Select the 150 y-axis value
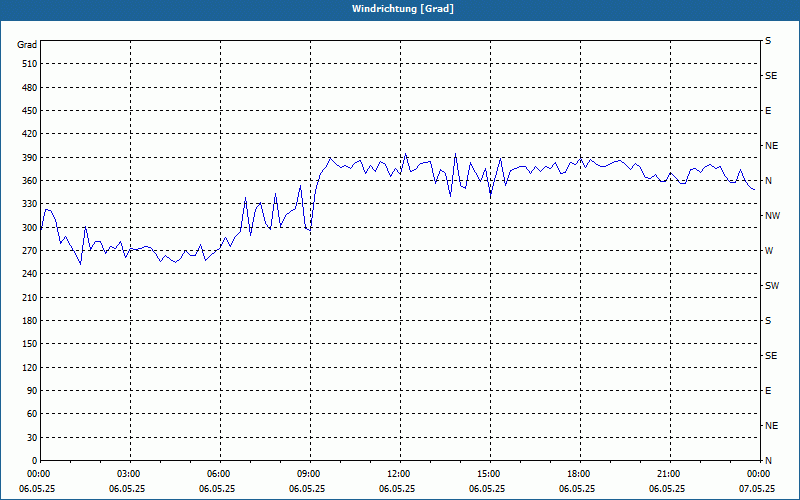This screenshot has height=500, width=800. point(30,344)
